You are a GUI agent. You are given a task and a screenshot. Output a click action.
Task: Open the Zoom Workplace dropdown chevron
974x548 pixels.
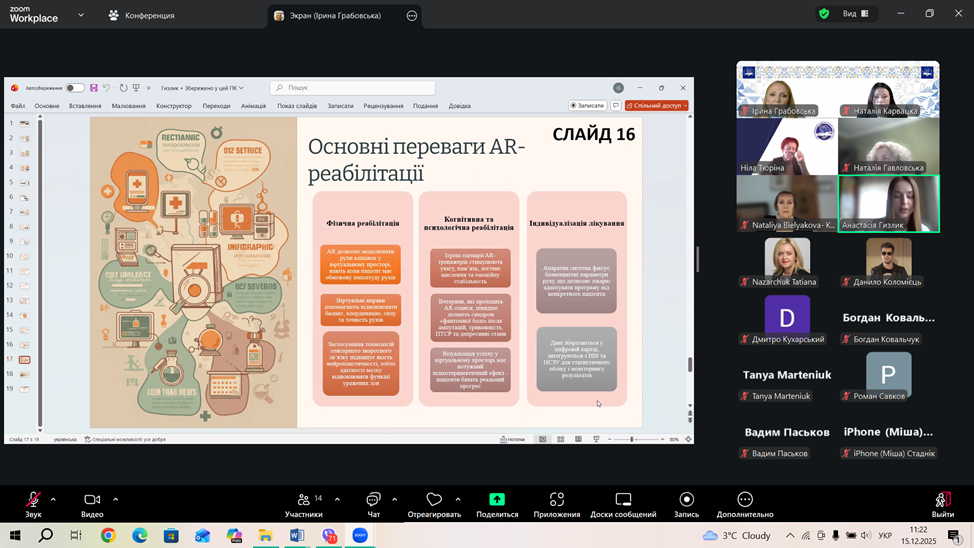click(81, 15)
